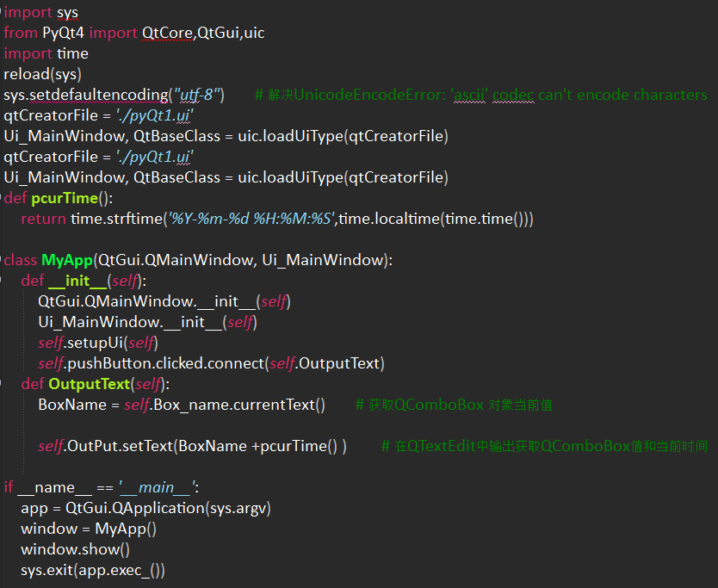Click the first './pyQt1.ui' string
This screenshot has width=718, height=588.
click(154, 115)
